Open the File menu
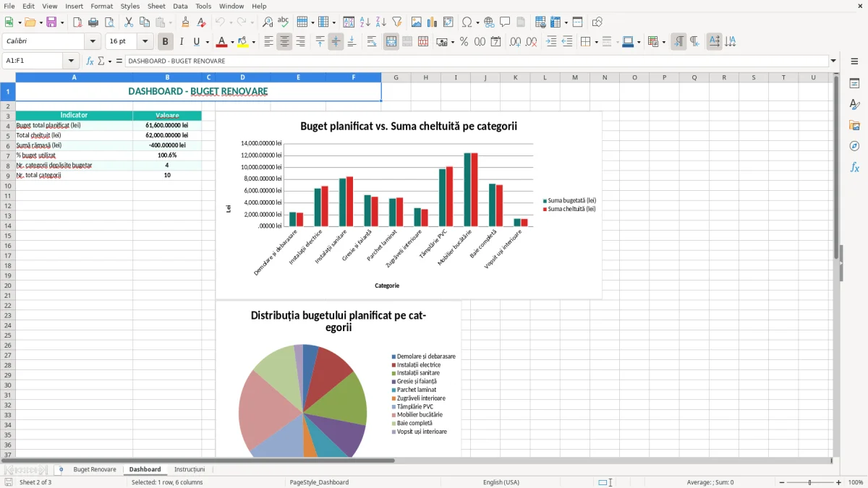 pos(9,6)
